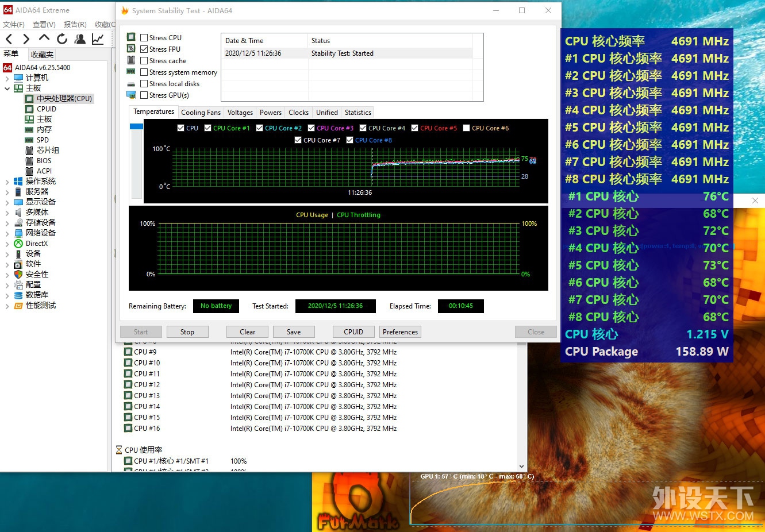This screenshot has height=532, width=765.
Task: Enable the Stress CPU checkbox
Action: [x=144, y=38]
